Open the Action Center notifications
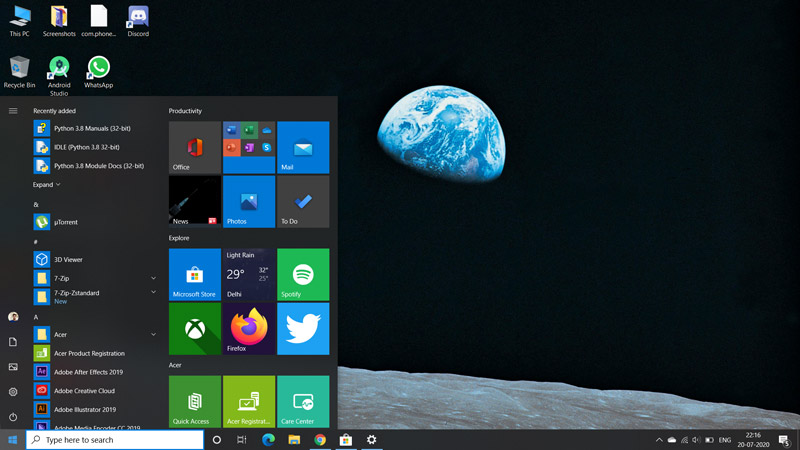Image resolution: width=800 pixels, height=450 pixels. (x=785, y=440)
